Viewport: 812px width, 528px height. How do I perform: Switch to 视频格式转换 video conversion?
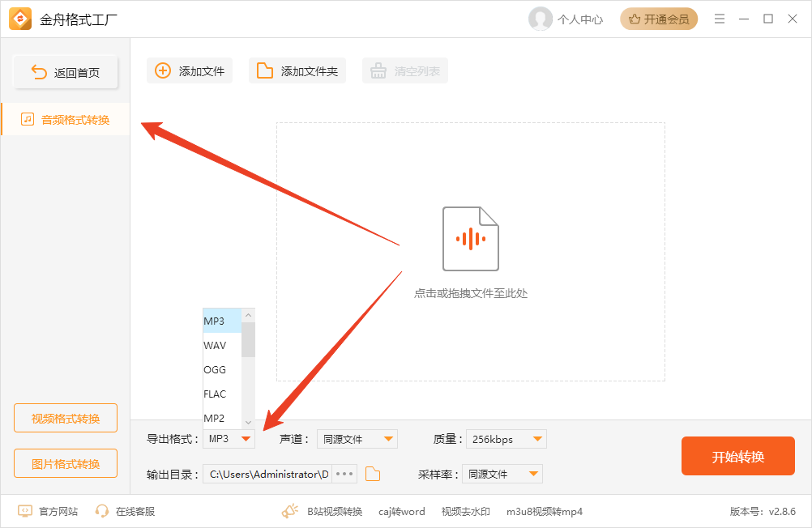tap(65, 418)
